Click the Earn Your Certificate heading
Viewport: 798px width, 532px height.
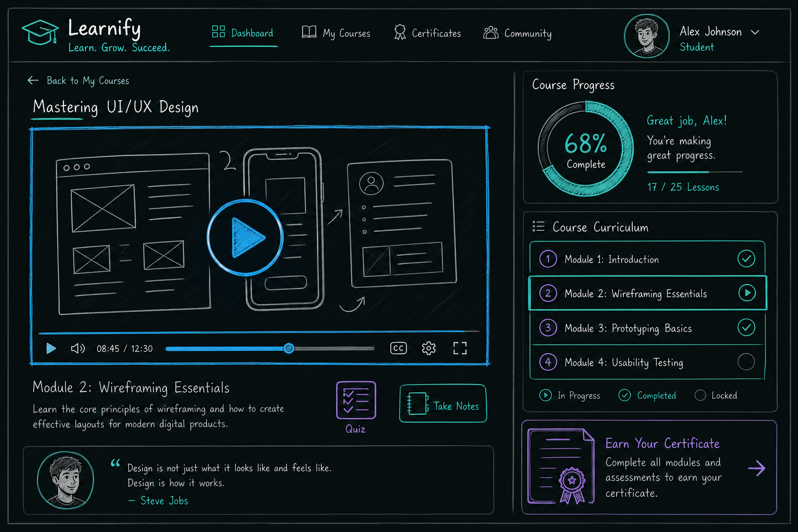point(662,444)
